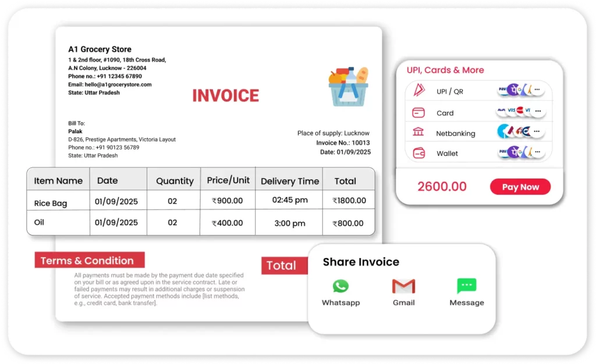596x364 pixels.
Task: Click the grocery basket logo
Action: click(x=348, y=87)
